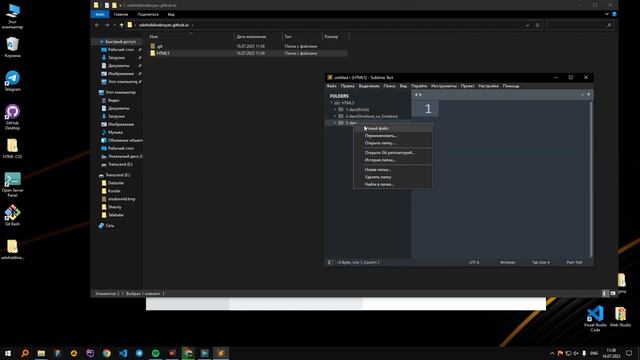Viewport: 640px width, 360px height.
Task: Open Chrome from the taskbar
Action: click(x=107, y=353)
